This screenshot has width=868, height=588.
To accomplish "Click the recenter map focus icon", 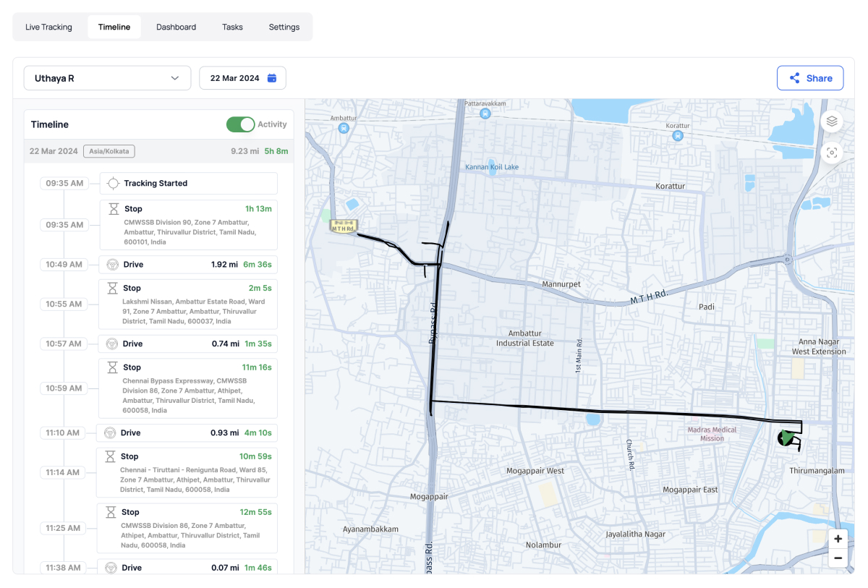I will (x=832, y=153).
